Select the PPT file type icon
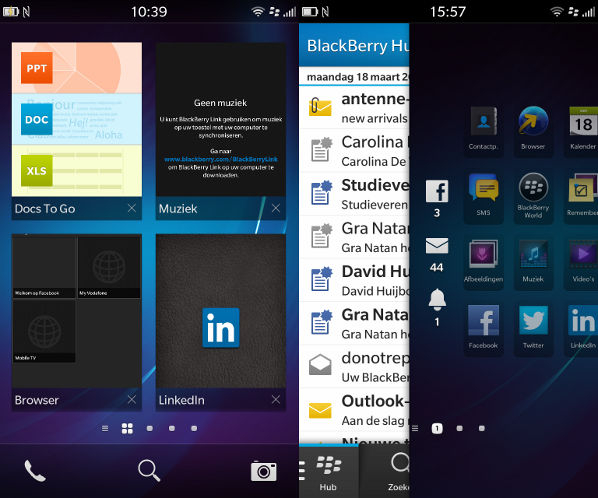This screenshot has width=598, height=498. coord(37,67)
